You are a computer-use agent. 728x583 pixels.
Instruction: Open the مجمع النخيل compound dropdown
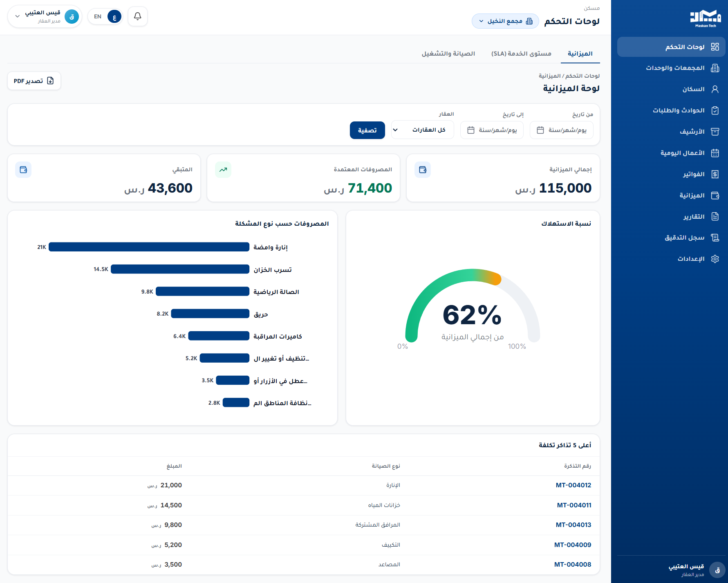coord(505,21)
